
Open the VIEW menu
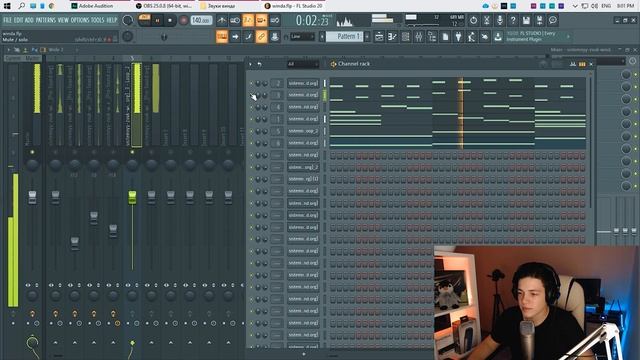pyautogui.click(x=63, y=20)
